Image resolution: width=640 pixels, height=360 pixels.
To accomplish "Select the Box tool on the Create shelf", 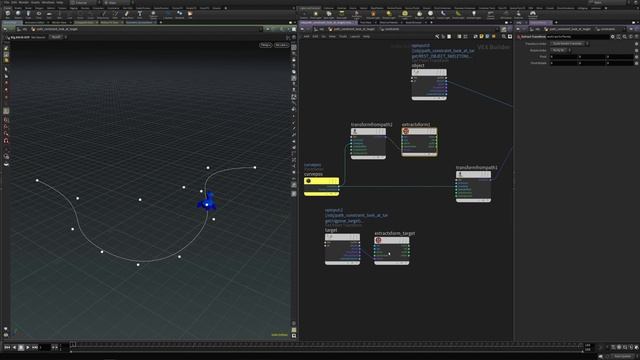I will tap(8, 14).
